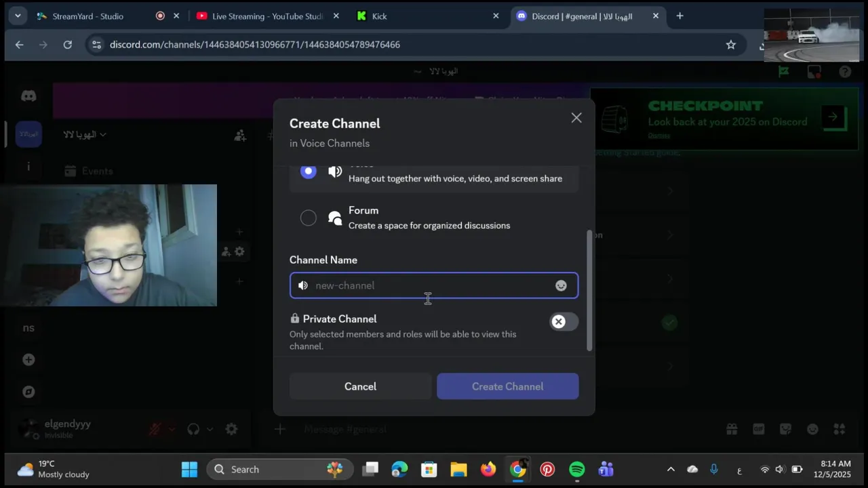Open emoji picker in Channel Name field
The width and height of the screenshot is (868, 488).
[561, 285]
